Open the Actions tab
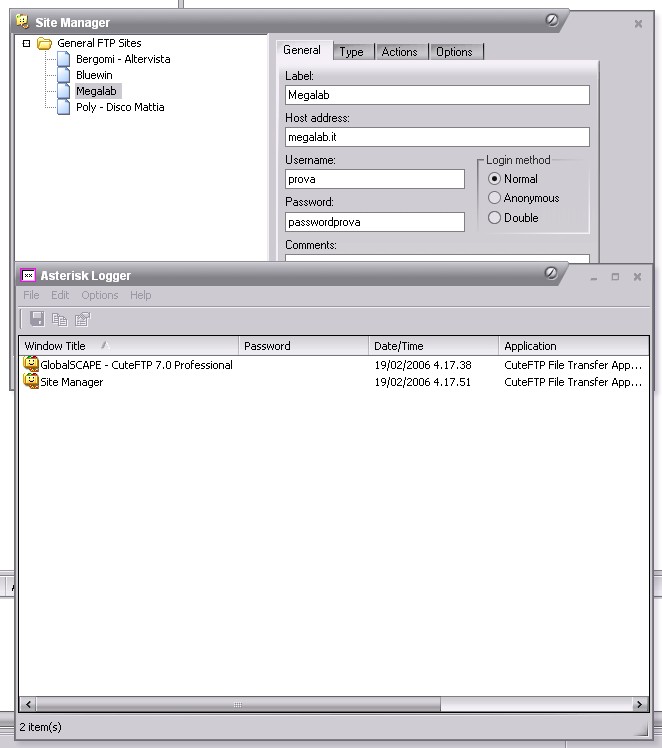The height and width of the screenshot is (748, 662). tap(400, 52)
